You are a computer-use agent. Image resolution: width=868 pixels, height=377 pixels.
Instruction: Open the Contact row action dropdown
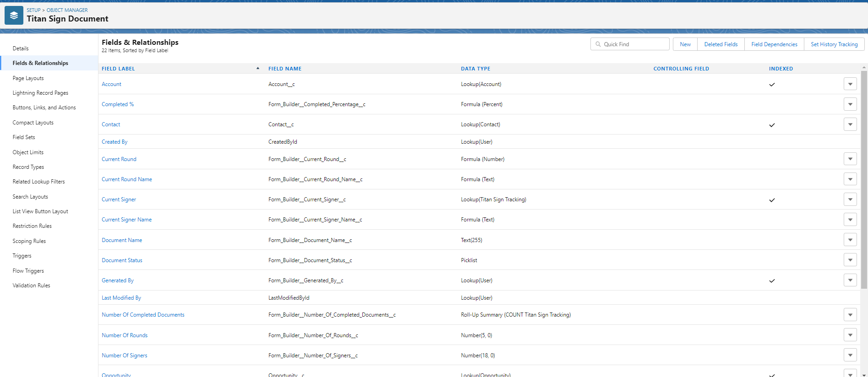coord(850,124)
